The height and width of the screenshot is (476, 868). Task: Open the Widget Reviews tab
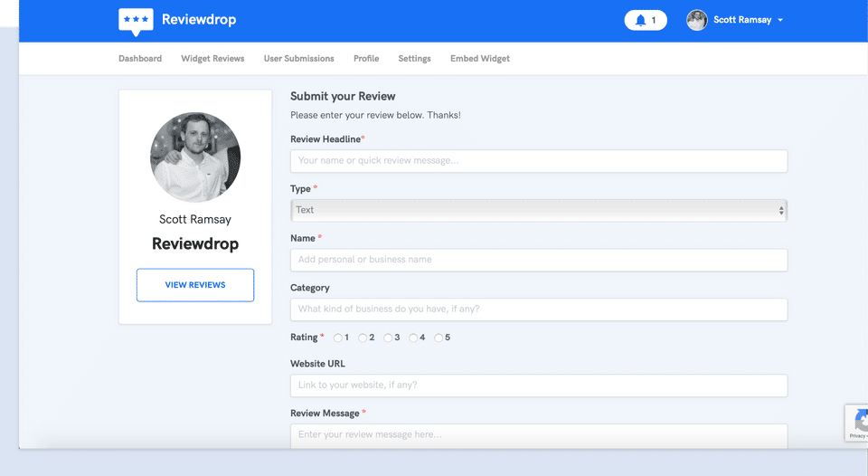point(212,59)
